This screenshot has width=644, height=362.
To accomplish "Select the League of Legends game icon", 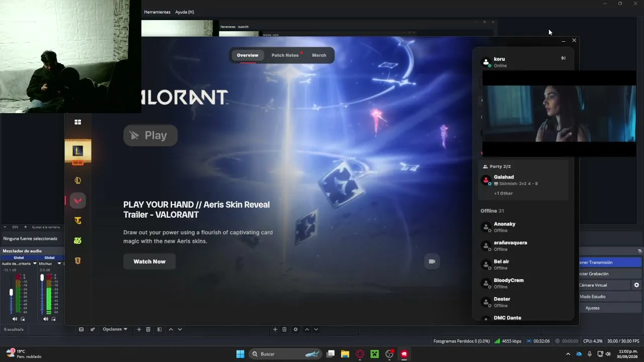I will [x=77, y=151].
